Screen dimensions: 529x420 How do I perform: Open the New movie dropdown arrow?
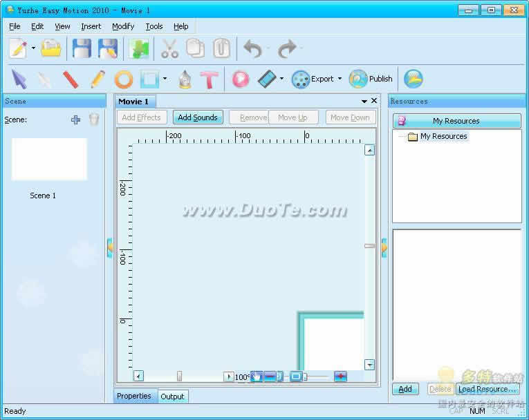pyautogui.click(x=33, y=48)
